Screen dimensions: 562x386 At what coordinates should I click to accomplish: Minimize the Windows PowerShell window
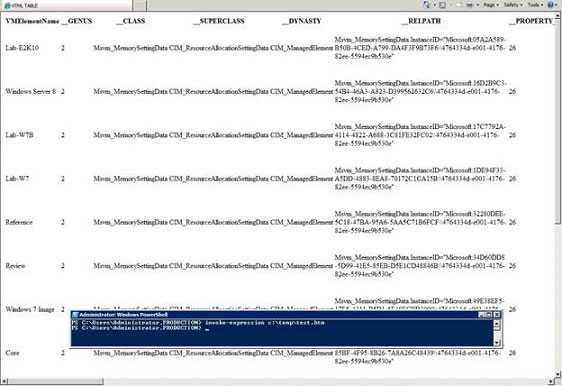[x=482, y=315]
